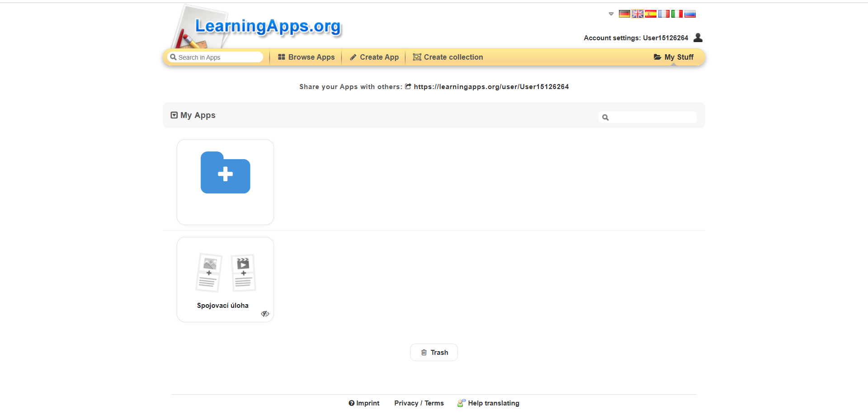
Task: Collapse the My Apps section checkbox icon
Action: (x=174, y=115)
